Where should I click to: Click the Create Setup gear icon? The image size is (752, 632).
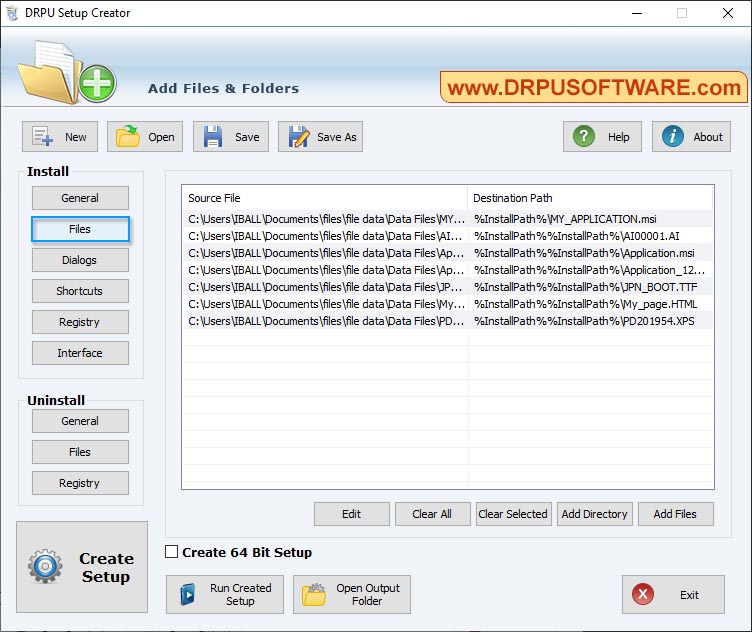pos(45,566)
